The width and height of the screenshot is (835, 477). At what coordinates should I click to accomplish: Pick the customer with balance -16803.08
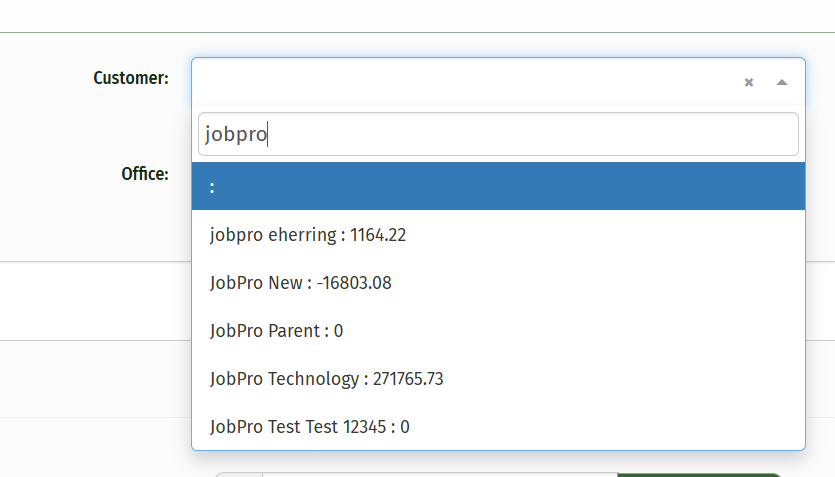point(300,283)
